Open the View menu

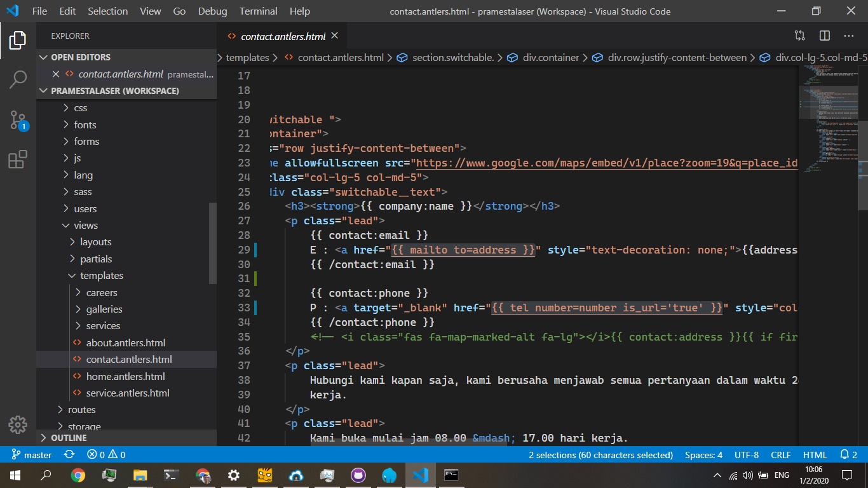(151, 11)
